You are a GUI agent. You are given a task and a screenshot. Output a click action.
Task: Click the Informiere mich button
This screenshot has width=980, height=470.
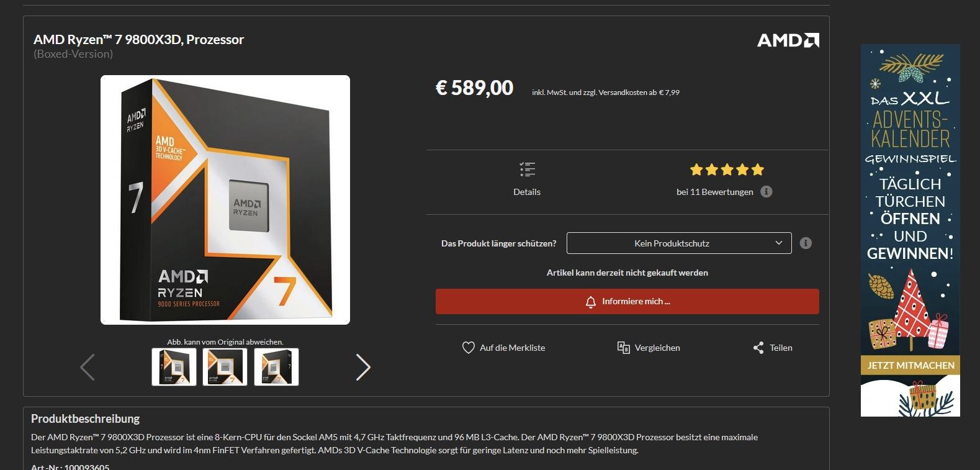pos(627,301)
